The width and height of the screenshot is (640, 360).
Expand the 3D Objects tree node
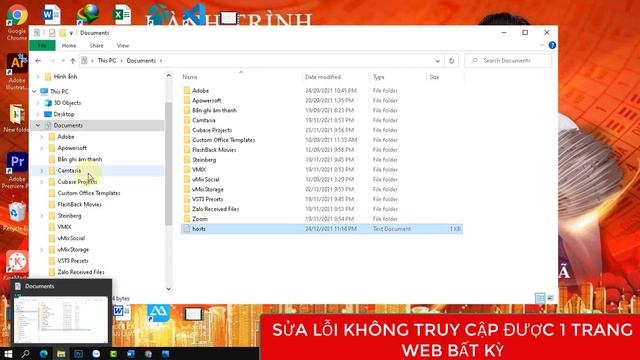click(38, 103)
